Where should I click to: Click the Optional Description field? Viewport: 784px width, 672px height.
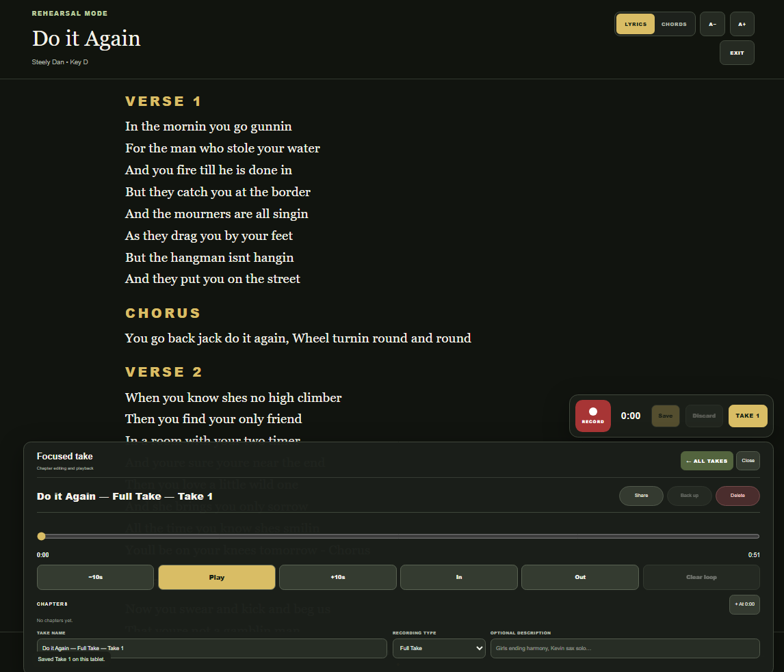click(625, 648)
